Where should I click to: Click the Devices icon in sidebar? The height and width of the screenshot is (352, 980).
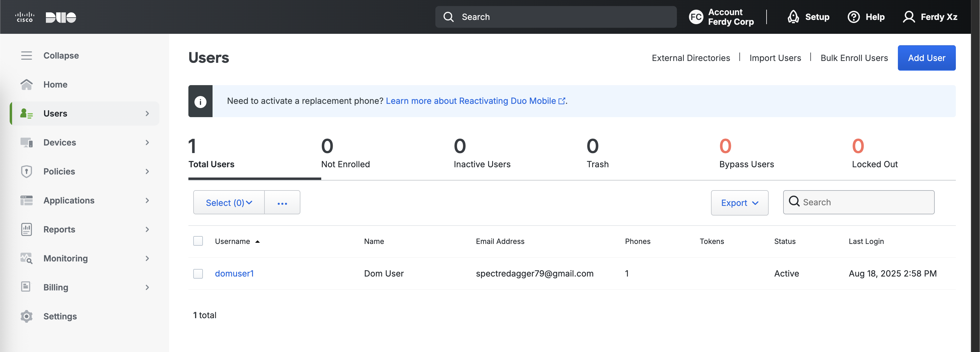tap(26, 142)
